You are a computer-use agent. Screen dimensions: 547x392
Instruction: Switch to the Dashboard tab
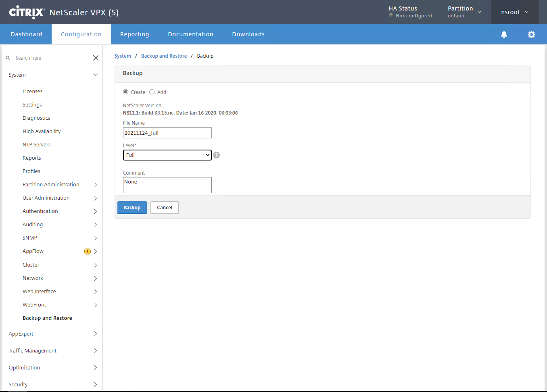click(26, 34)
